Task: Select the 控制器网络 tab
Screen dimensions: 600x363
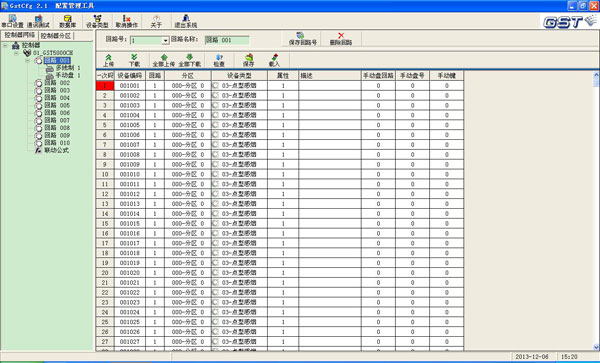Action: coord(19,36)
